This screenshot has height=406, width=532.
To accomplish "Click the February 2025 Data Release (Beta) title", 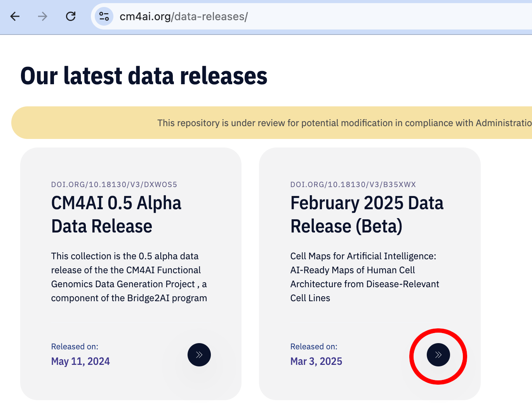I will (367, 215).
